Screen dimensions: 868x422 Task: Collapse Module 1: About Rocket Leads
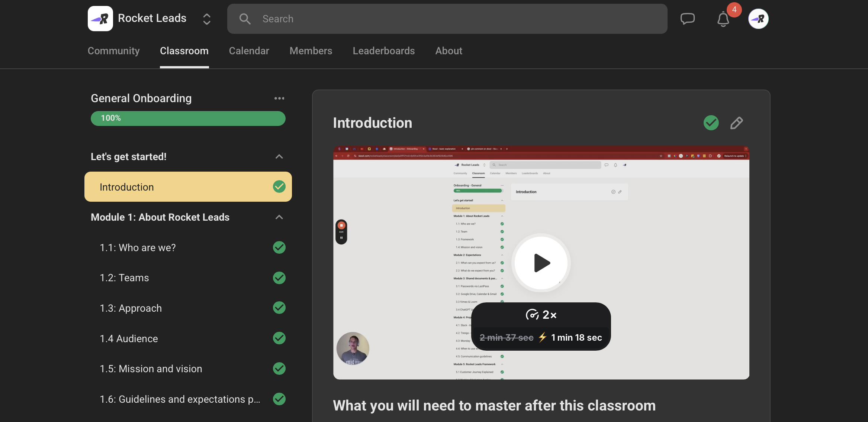(279, 217)
